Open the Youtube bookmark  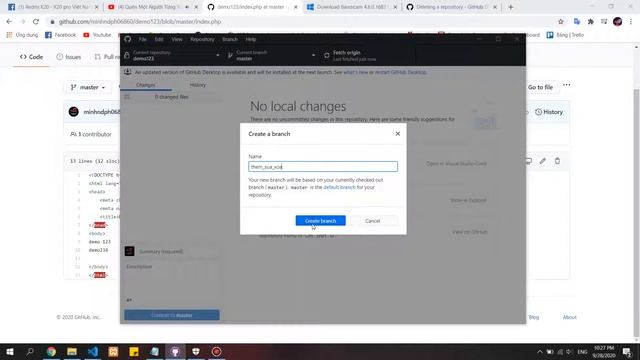click(97, 35)
